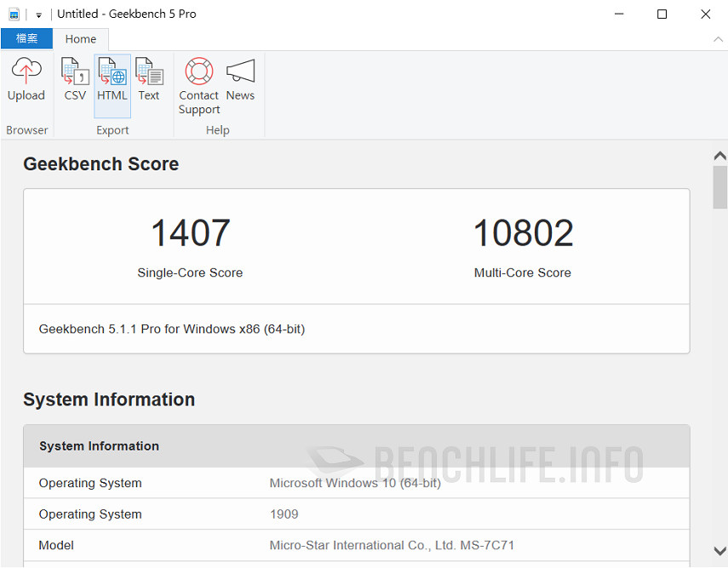
Task: Select the Operating System row showing Windows 10
Action: 255,483
